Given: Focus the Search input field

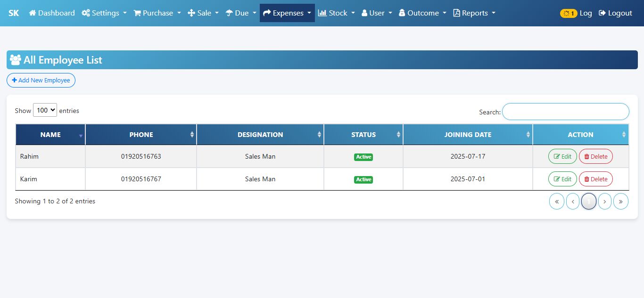Looking at the screenshot, I should pos(566,112).
